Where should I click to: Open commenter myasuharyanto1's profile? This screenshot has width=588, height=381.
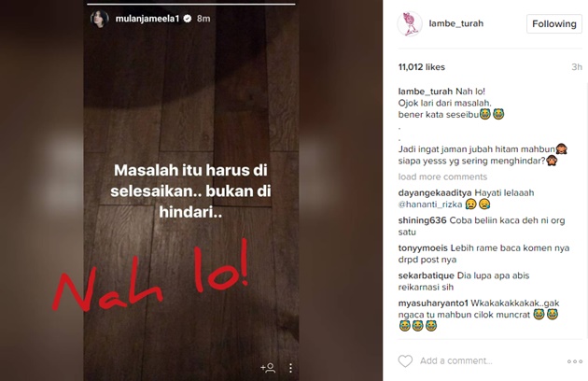click(433, 303)
